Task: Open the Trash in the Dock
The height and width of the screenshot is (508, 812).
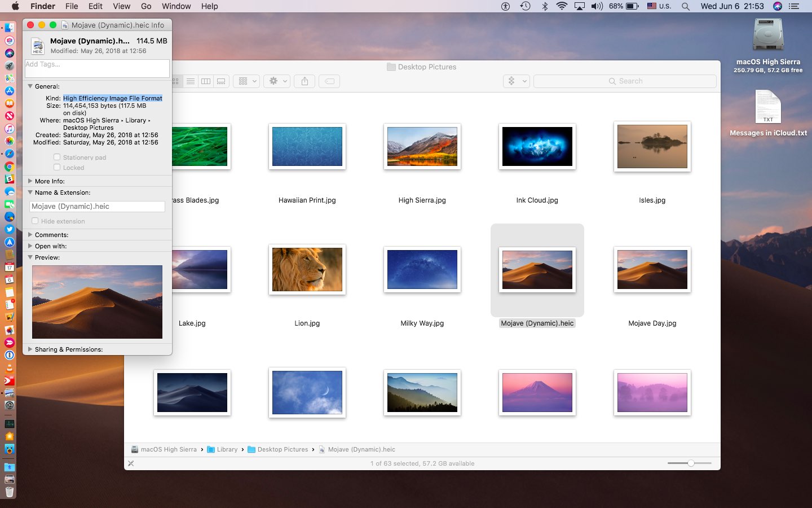Action: (10, 492)
